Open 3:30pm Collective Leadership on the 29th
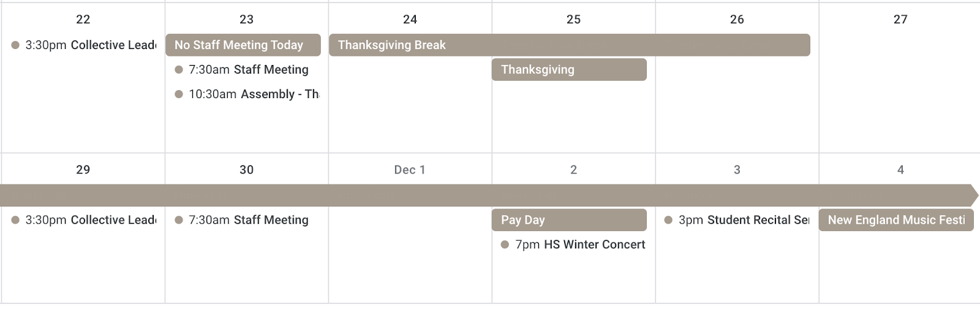The width and height of the screenshot is (980, 312). coord(84,219)
